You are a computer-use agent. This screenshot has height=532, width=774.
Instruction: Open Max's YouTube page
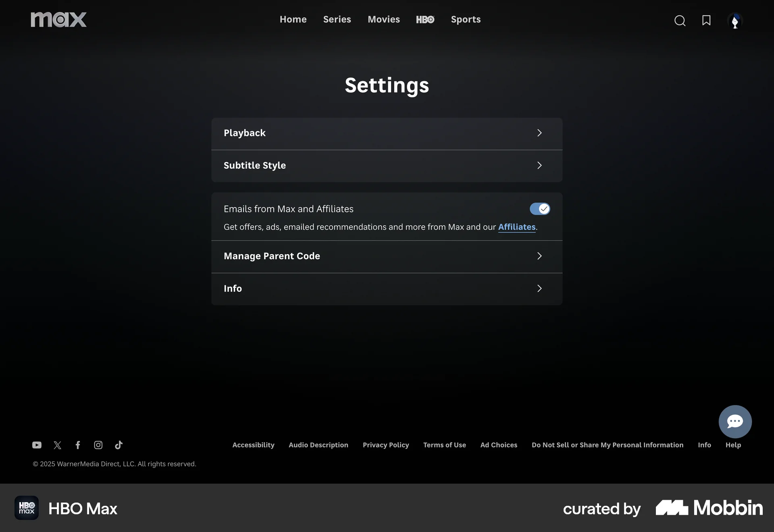point(37,445)
